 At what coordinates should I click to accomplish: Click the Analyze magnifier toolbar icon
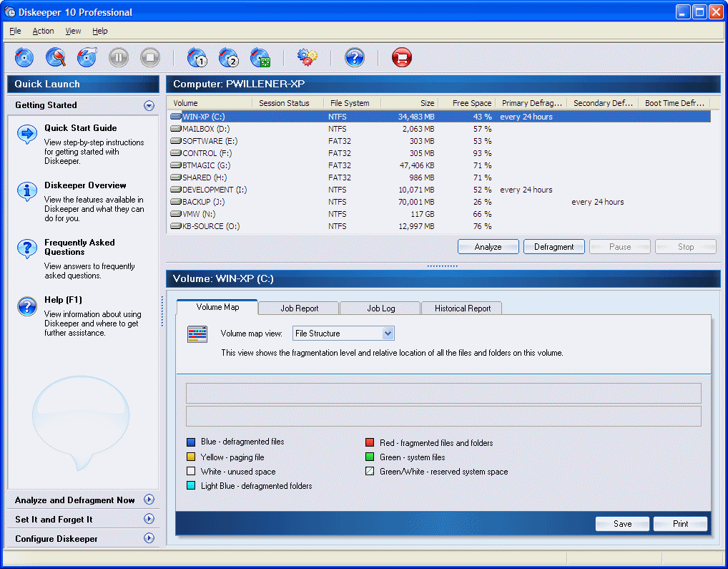(x=56, y=57)
